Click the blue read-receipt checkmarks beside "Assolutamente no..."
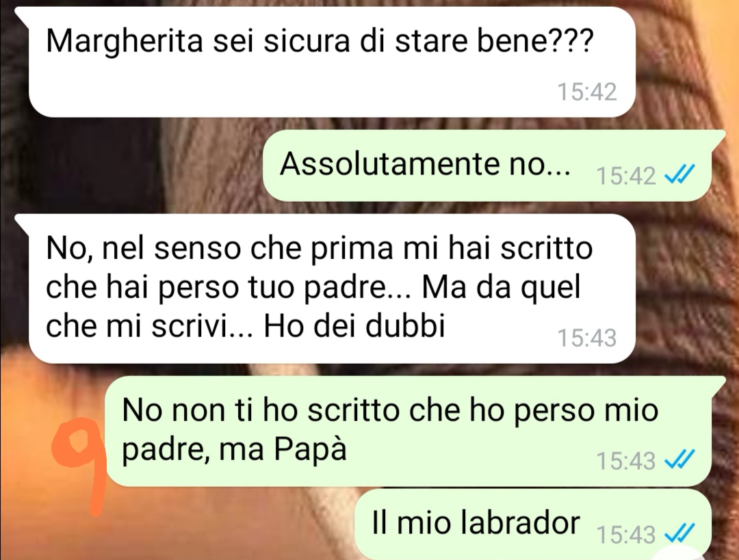The image size is (739, 560). point(679,175)
